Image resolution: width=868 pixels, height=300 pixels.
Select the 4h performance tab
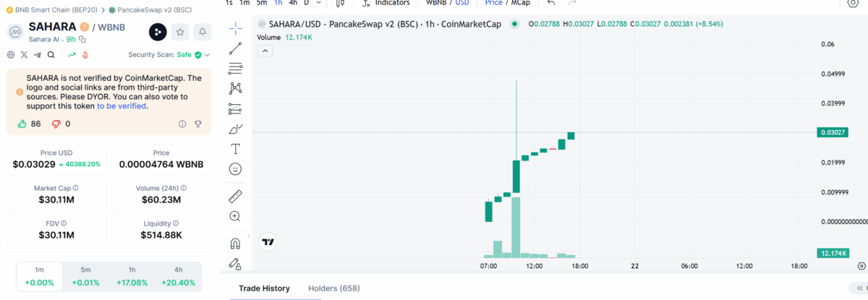pos(178,277)
